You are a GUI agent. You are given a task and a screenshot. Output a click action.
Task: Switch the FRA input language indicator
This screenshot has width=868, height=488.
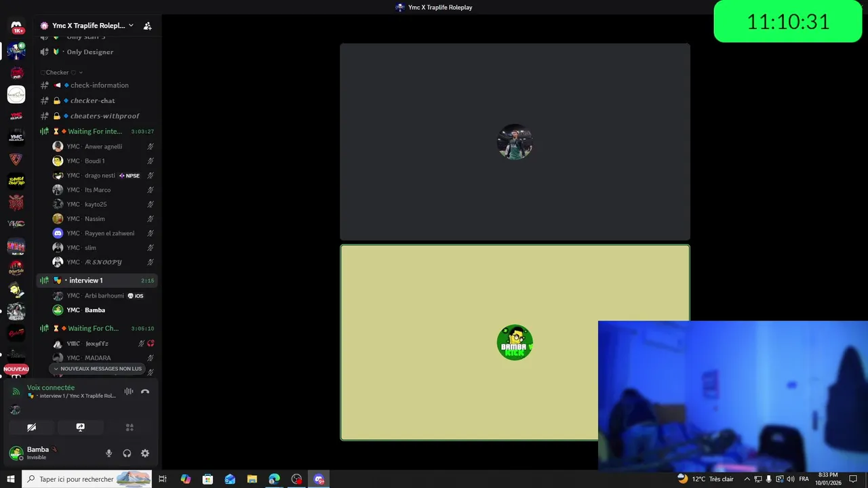point(804,479)
